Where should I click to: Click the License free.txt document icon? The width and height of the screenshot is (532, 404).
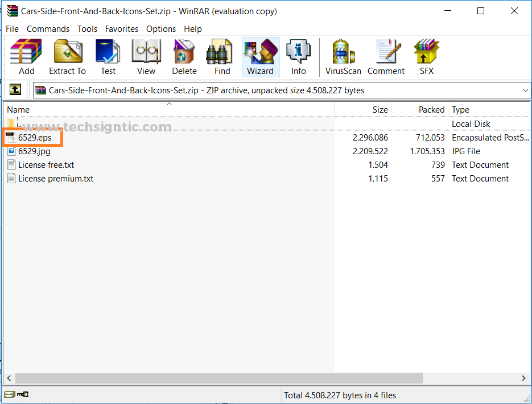(11, 165)
